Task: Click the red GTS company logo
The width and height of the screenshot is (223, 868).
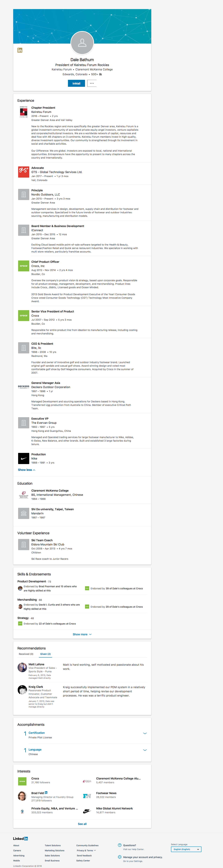Action: coord(24,172)
